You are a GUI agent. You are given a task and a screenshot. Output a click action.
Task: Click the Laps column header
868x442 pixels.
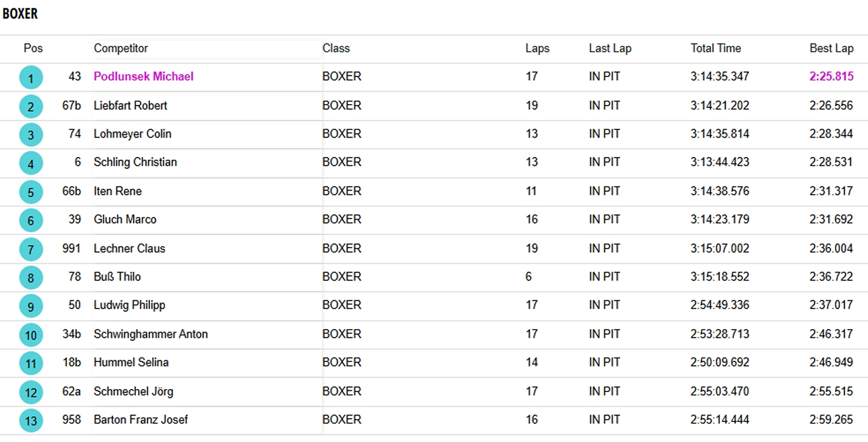pos(538,48)
